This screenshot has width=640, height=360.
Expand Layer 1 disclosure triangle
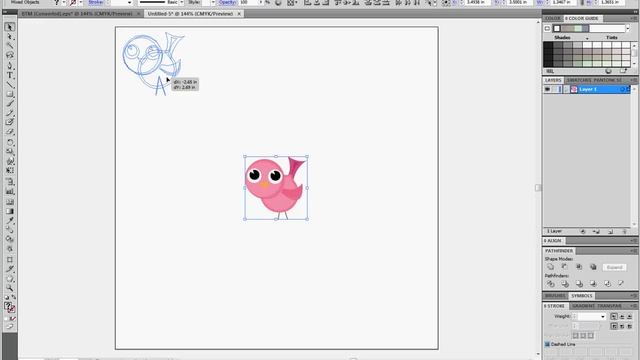point(566,89)
